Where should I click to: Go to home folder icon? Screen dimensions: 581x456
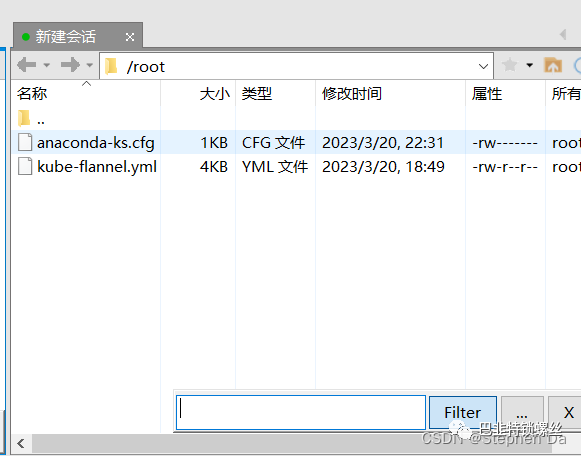tap(553, 65)
